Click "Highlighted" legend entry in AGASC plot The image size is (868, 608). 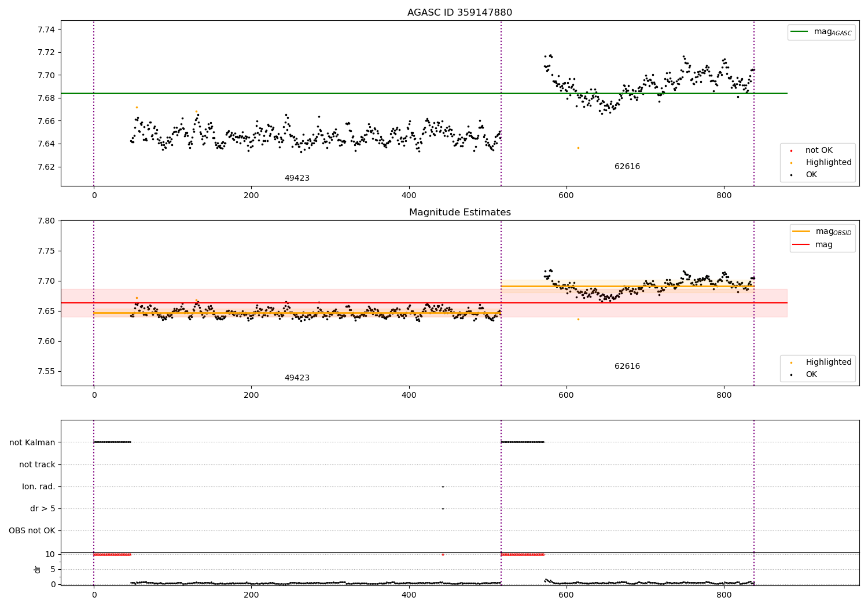point(822,162)
